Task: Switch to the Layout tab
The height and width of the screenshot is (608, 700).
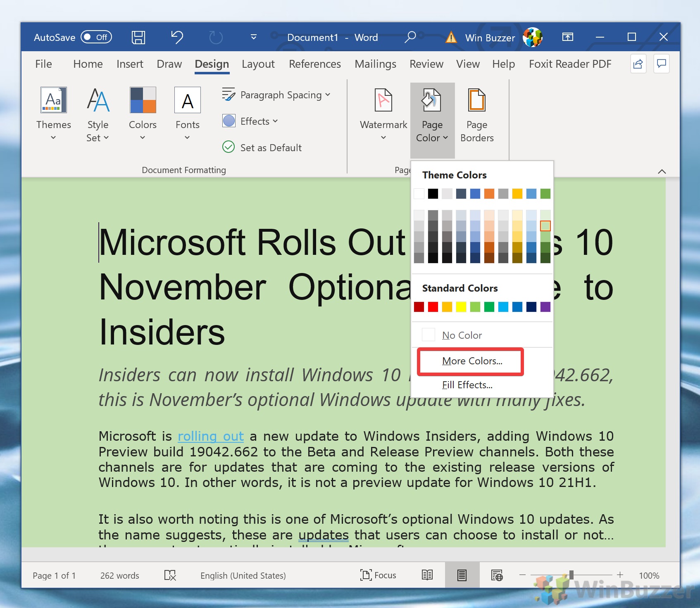Action: click(258, 64)
